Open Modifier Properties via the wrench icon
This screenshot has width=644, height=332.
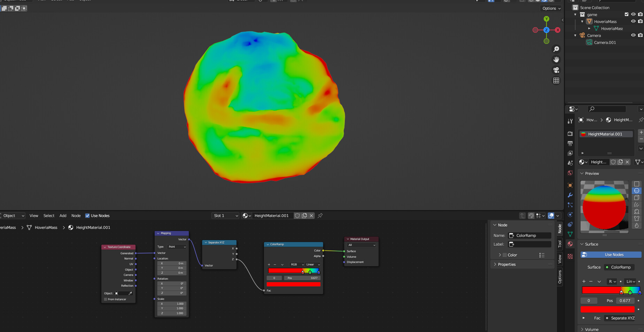point(570,195)
